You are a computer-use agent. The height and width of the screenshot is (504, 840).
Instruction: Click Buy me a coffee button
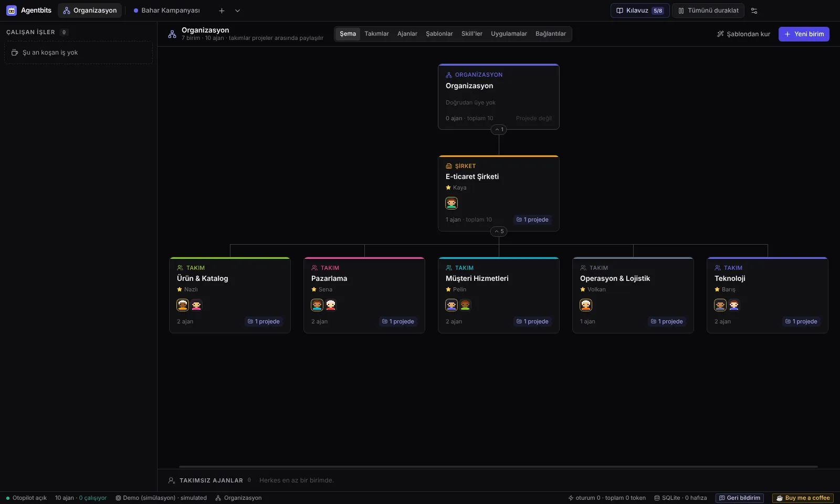[x=803, y=498]
